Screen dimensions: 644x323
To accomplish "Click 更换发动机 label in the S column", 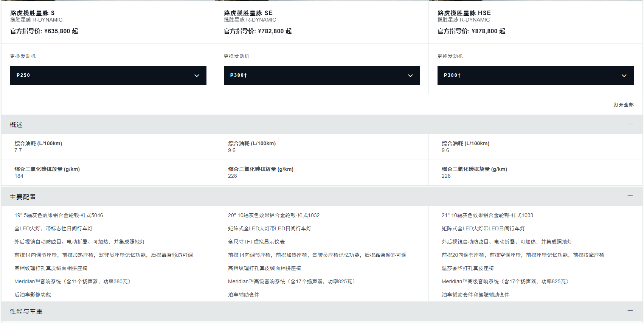I will 23,56.
